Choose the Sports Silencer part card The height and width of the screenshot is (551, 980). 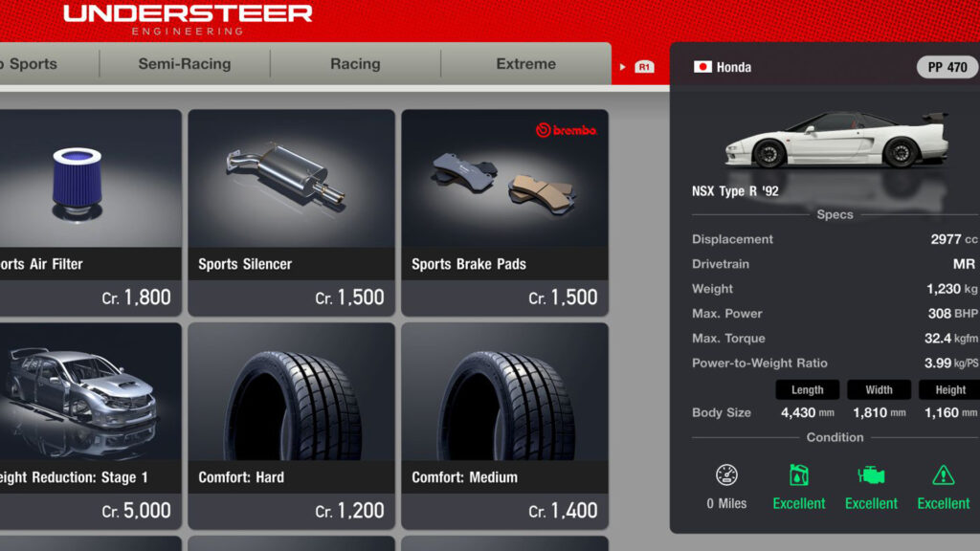pos(291,212)
